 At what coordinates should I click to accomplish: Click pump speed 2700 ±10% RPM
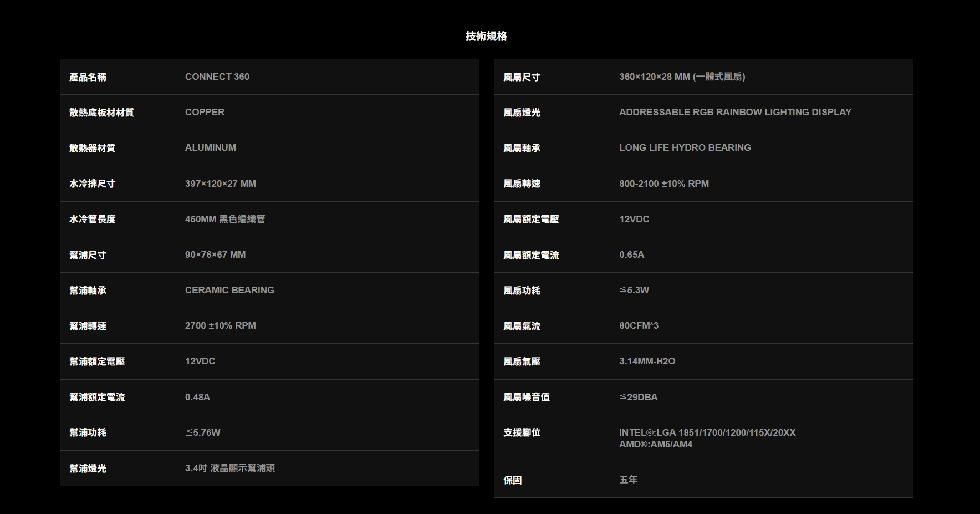(220, 325)
